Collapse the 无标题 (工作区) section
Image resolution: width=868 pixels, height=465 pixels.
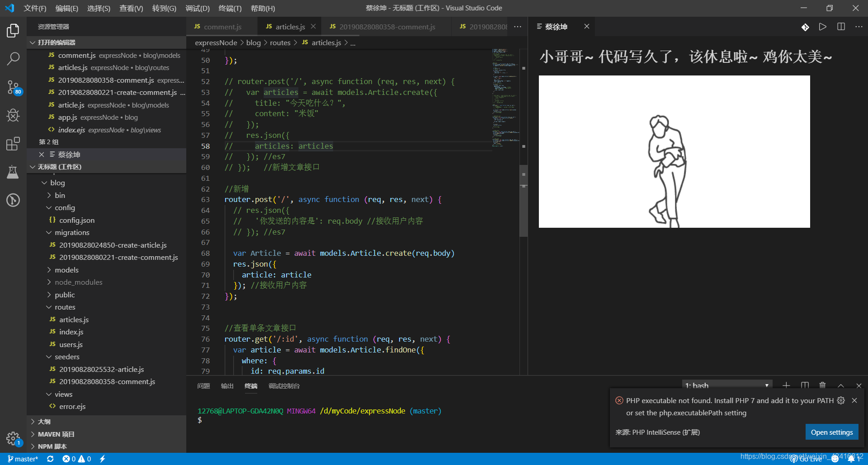pos(106,167)
